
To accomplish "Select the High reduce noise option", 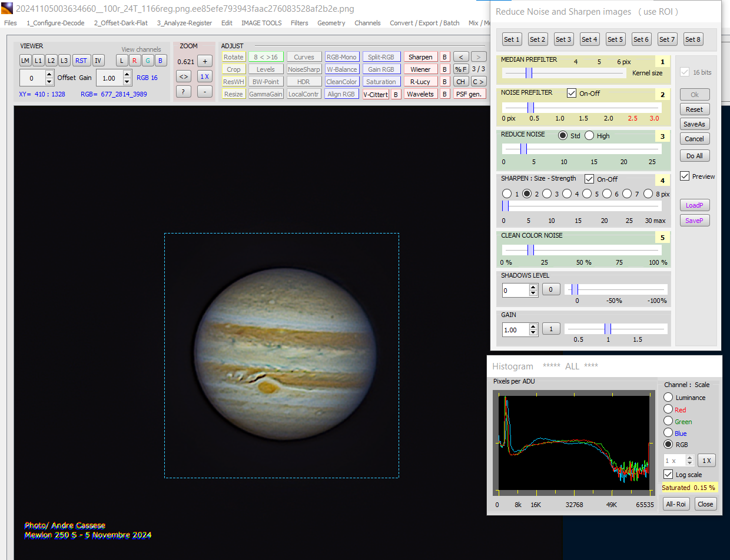I will pyautogui.click(x=589, y=136).
